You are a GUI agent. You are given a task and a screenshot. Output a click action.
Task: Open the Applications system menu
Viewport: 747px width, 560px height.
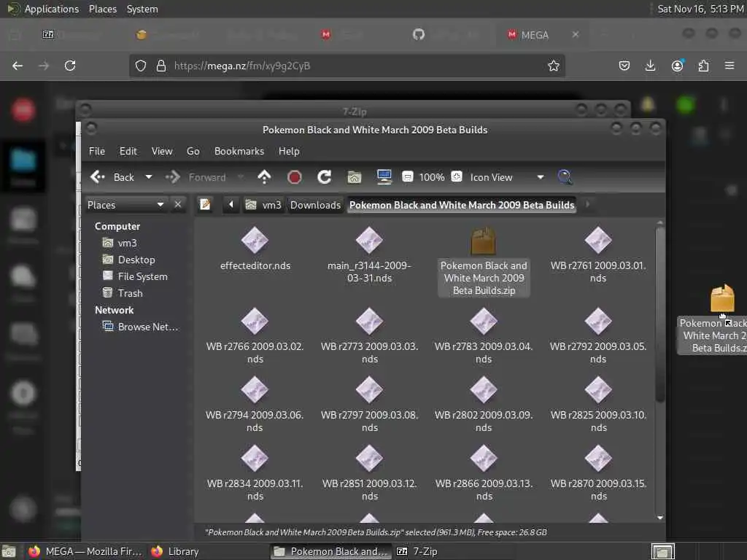(x=52, y=9)
